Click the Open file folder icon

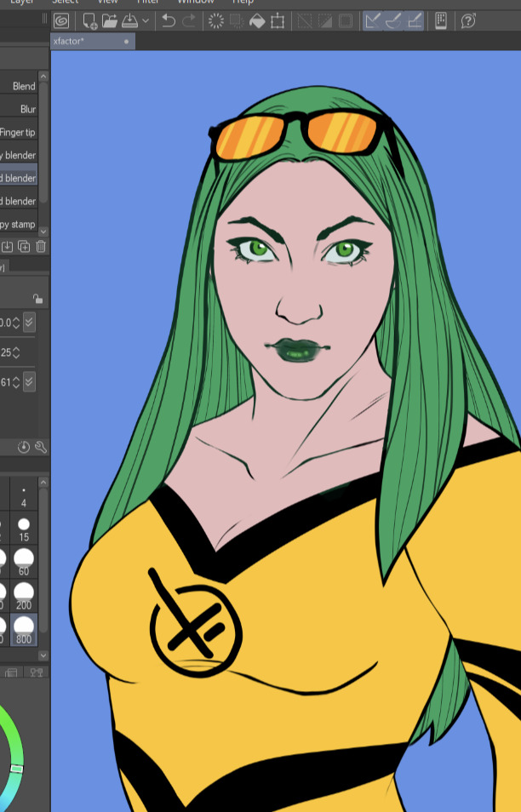pos(109,21)
